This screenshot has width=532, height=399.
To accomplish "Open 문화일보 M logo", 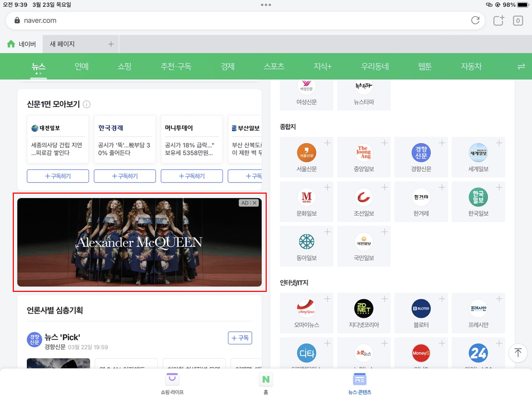I will coord(306,197).
